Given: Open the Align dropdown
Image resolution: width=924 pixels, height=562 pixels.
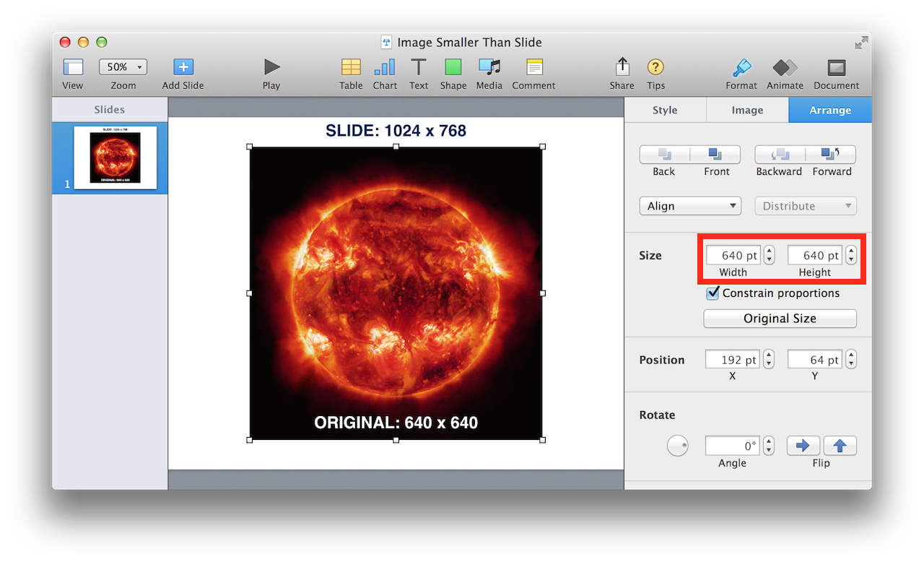Looking at the screenshot, I should tap(690, 206).
